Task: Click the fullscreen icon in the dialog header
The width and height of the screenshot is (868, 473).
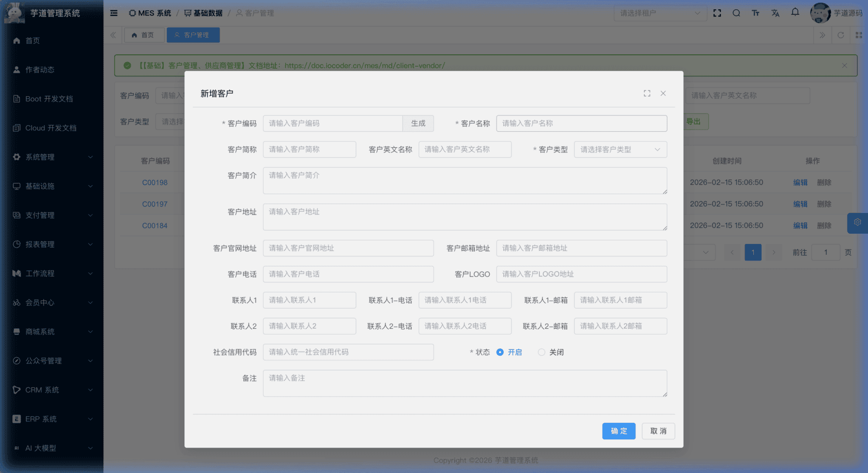Action: 647,94
